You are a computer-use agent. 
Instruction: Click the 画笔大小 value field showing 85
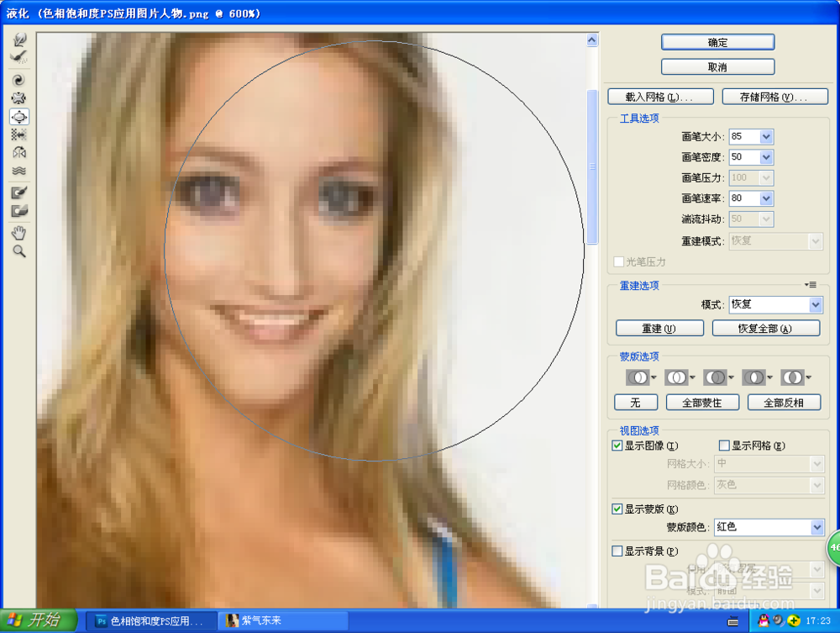click(x=744, y=137)
